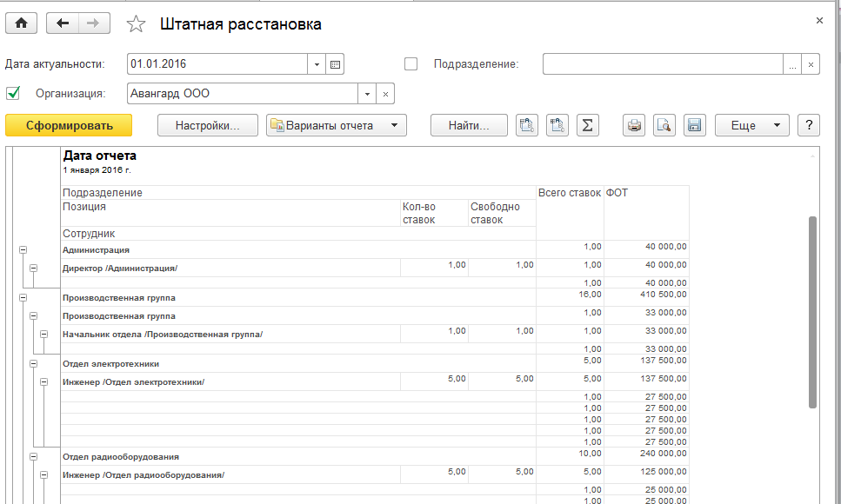Collapse Инженер /Отдел электротехники/ row
This screenshot has width=841, height=504.
click(x=44, y=381)
